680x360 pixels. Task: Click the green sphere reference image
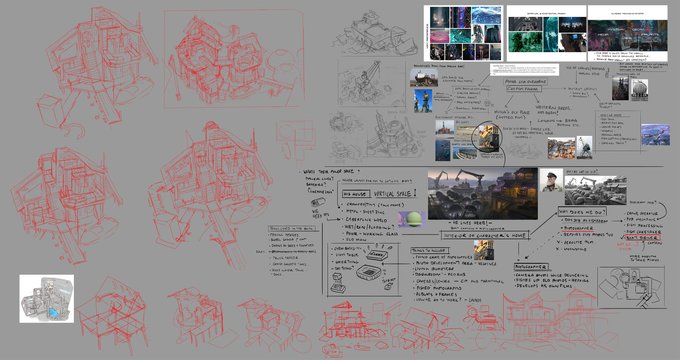(x=412, y=219)
